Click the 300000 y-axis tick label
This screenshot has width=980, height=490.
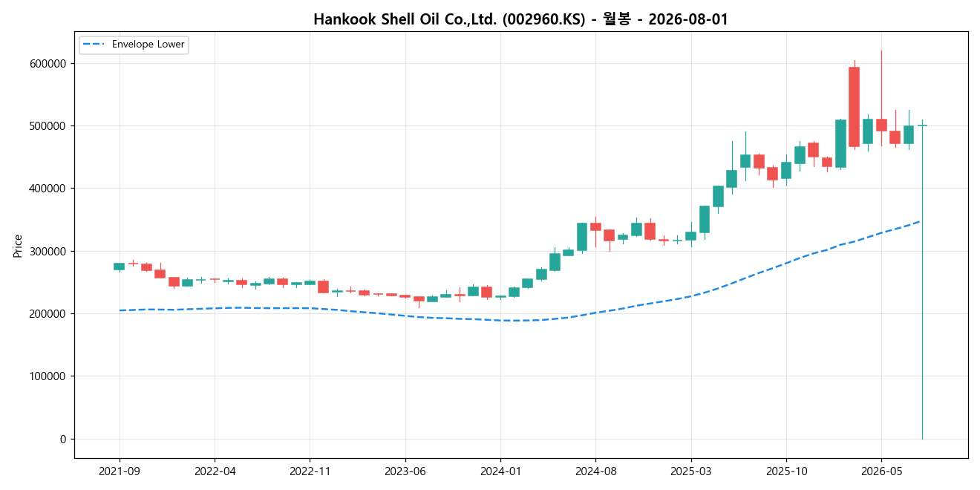point(49,252)
